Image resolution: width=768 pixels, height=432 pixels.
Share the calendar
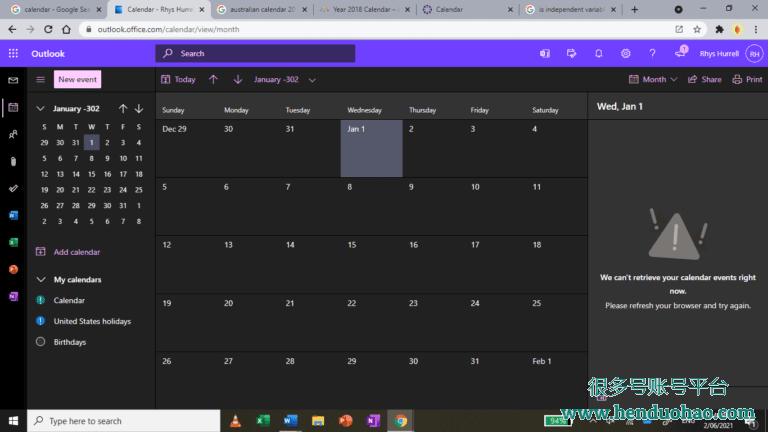(705, 79)
